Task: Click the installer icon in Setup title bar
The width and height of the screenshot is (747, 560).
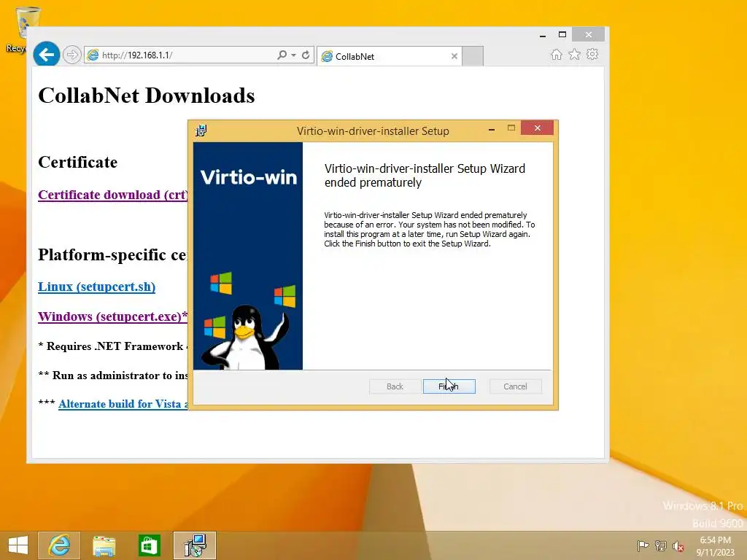Action: [201, 131]
